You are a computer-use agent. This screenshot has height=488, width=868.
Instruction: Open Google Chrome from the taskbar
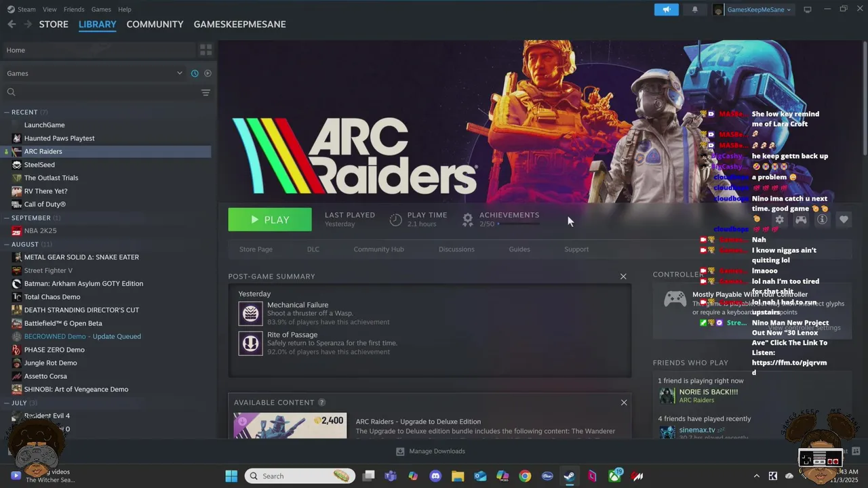(x=525, y=476)
